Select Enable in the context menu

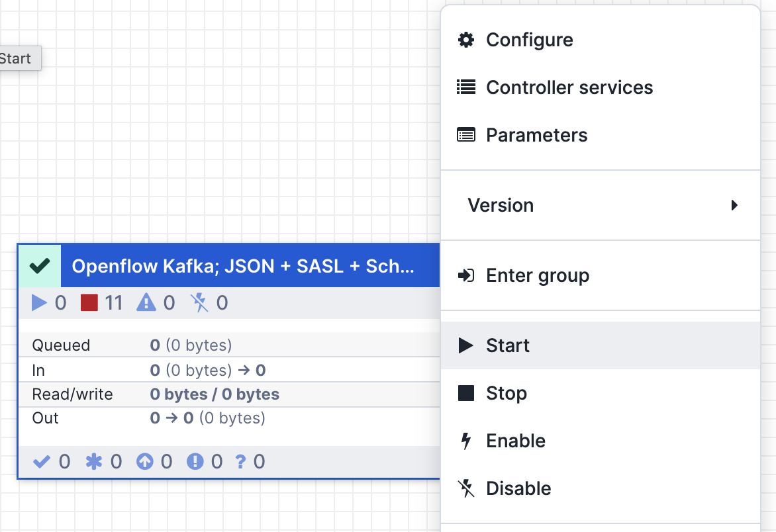tap(601, 441)
